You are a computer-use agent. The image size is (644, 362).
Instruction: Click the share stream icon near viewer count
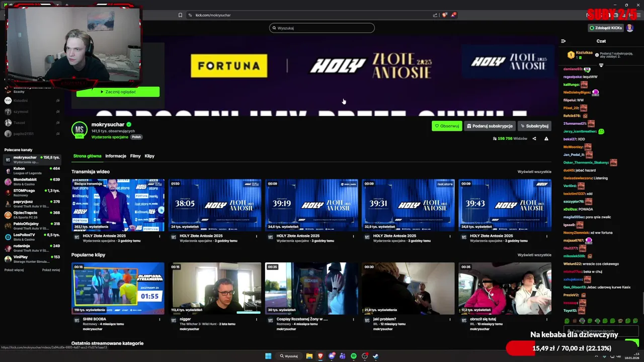point(534,139)
